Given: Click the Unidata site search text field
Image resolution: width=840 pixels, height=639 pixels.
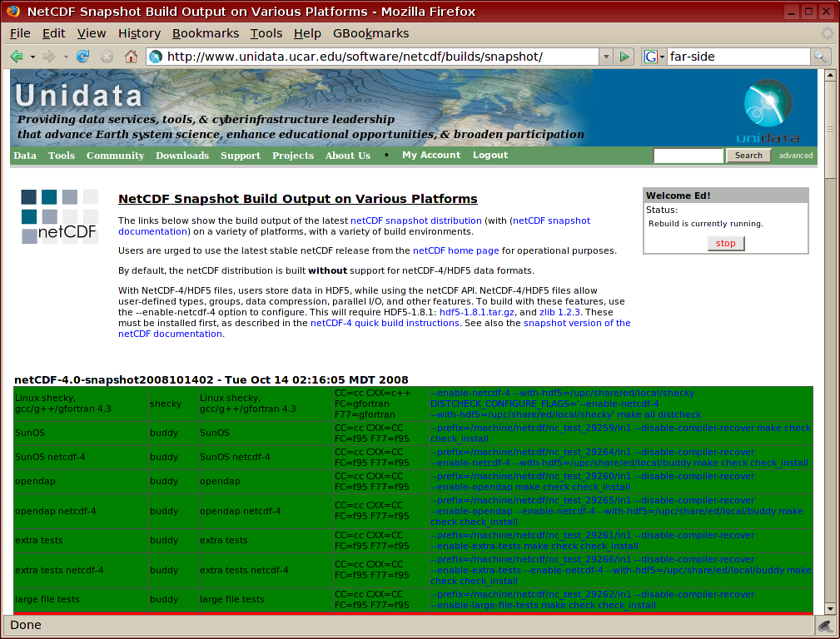Looking at the screenshot, I should click(688, 156).
